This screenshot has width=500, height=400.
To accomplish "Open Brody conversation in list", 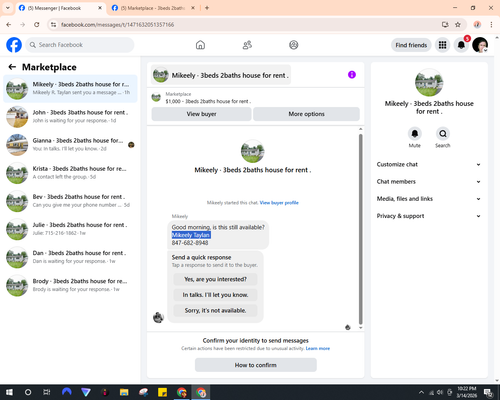I will [70, 285].
